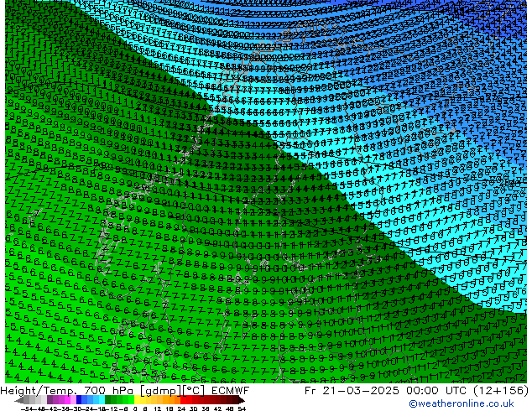Click the magenta swatch on the legend
The width and height of the screenshot is (532, 411).
click(x=67, y=400)
